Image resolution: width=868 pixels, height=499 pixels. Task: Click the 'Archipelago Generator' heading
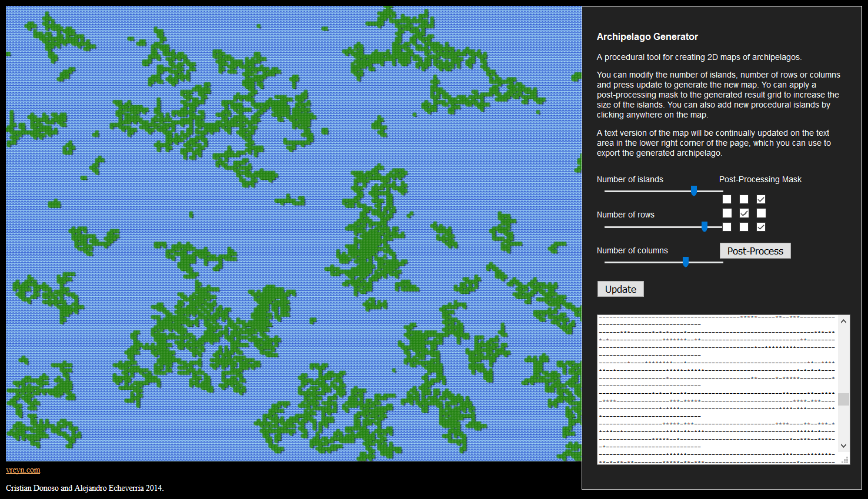[x=647, y=36]
